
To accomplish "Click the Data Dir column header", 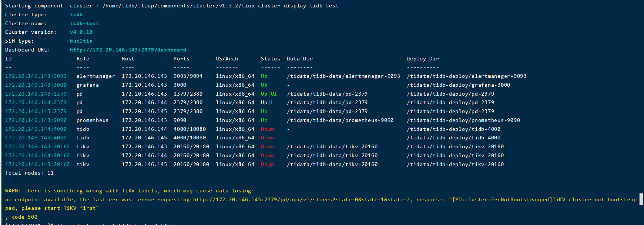I will 299,59.
